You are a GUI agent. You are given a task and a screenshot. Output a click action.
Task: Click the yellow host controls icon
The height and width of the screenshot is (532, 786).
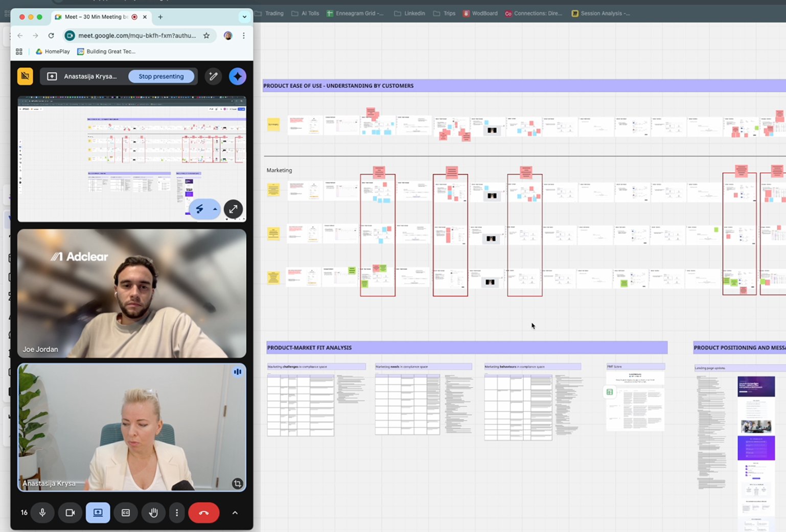(25, 76)
